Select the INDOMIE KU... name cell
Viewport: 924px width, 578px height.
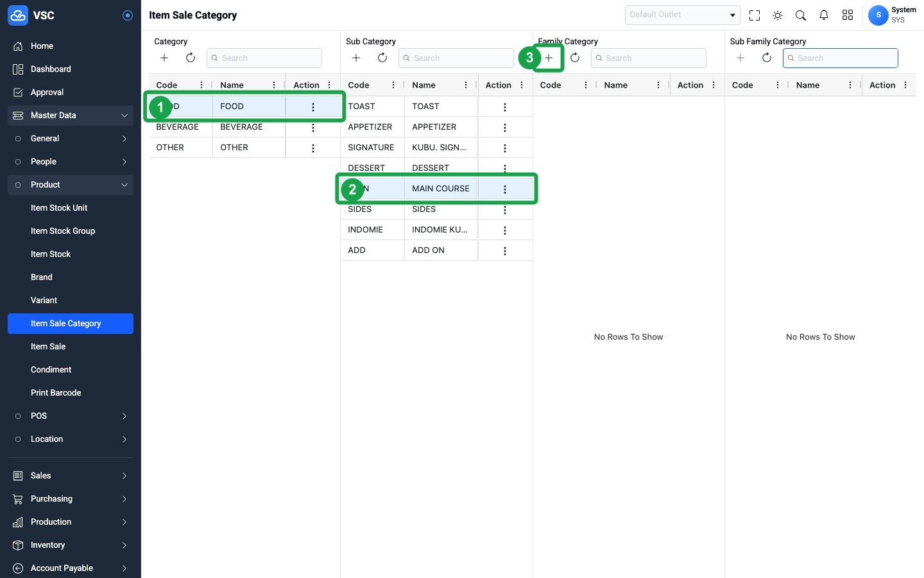pyautogui.click(x=441, y=230)
